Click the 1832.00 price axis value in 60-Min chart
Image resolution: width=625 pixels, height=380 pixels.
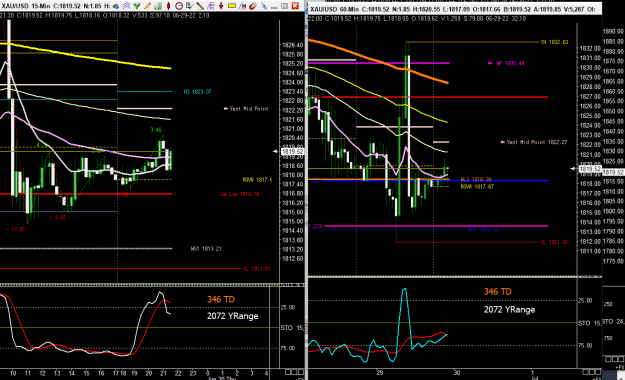pyautogui.click(x=590, y=48)
